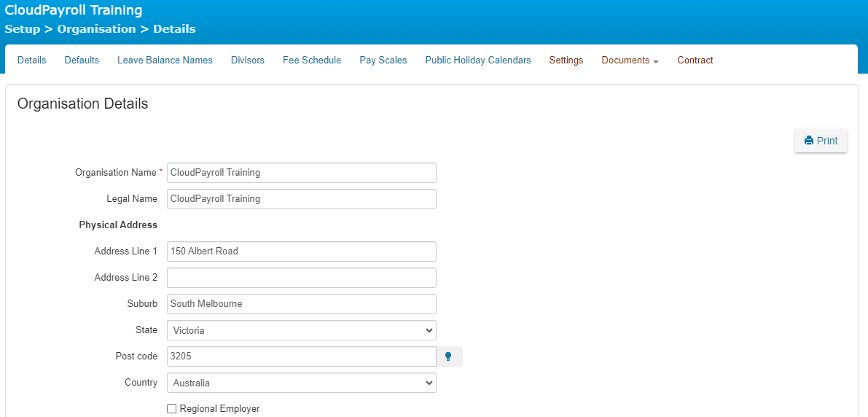Click the Organisation Details heading
This screenshot has width=868, height=417.
tap(82, 104)
